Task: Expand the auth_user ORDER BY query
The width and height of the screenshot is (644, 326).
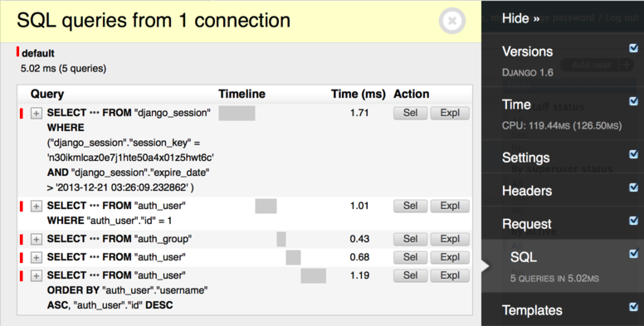Action: 37,276
